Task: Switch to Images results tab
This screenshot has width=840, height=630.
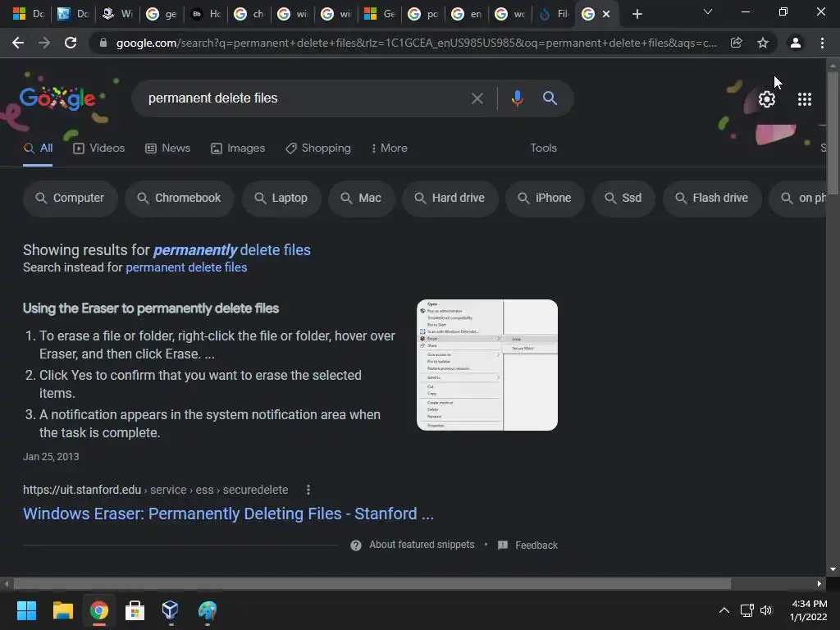Action: (238, 148)
